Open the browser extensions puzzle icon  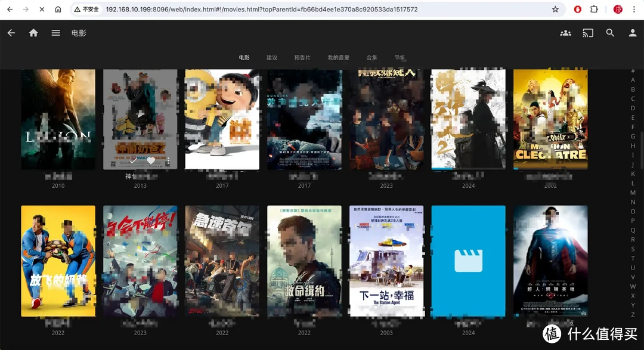point(594,9)
